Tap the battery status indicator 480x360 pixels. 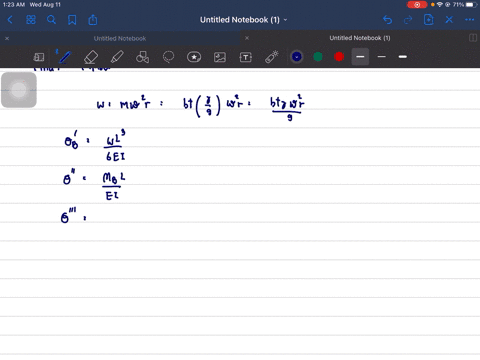[x=471, y=5]
